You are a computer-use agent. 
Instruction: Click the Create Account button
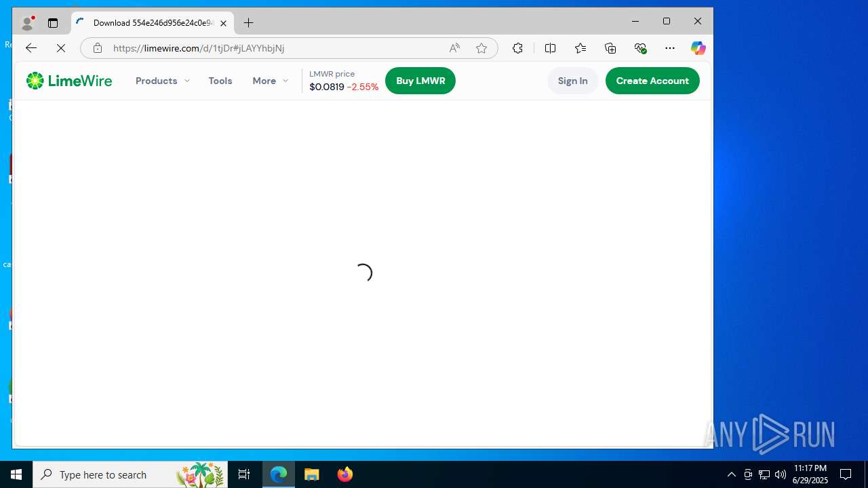click(652, 81)
